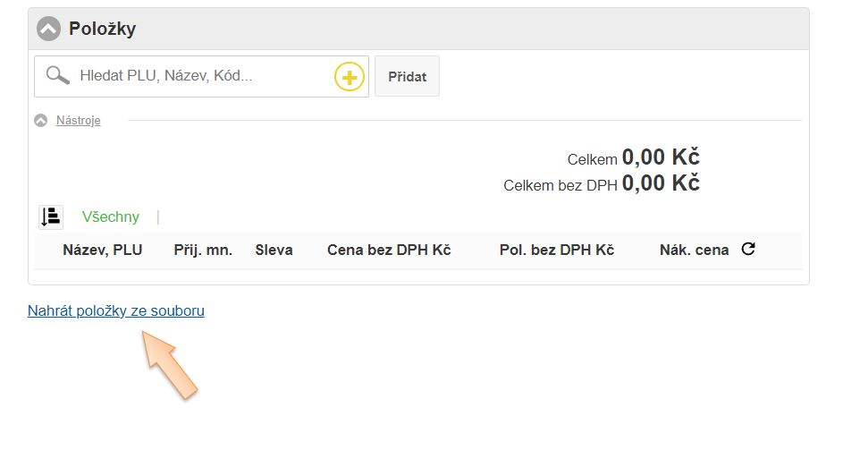This screenshot has height=450, width=868.
Task: Click the Celkem bez DPH amount
Action: (x=661, y=183)
